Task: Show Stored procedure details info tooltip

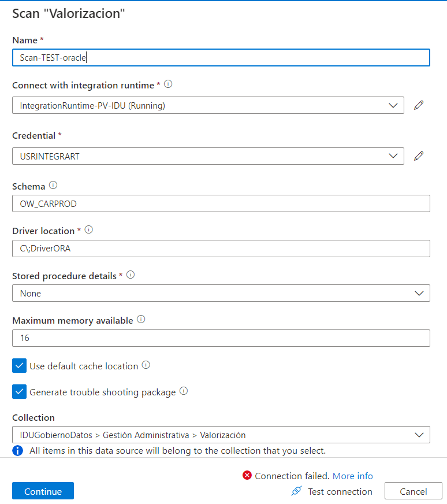Action: pyautogui.click(x=131, y=275)
